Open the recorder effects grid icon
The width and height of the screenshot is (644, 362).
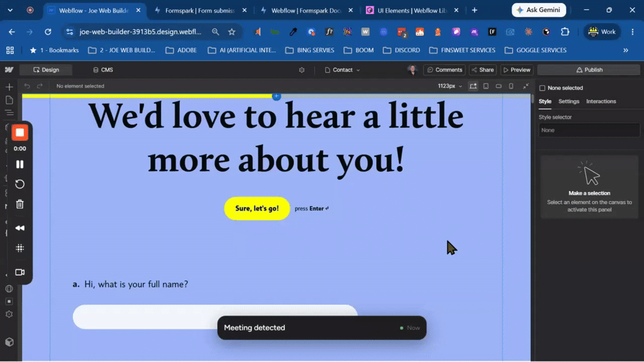[19, 248]
